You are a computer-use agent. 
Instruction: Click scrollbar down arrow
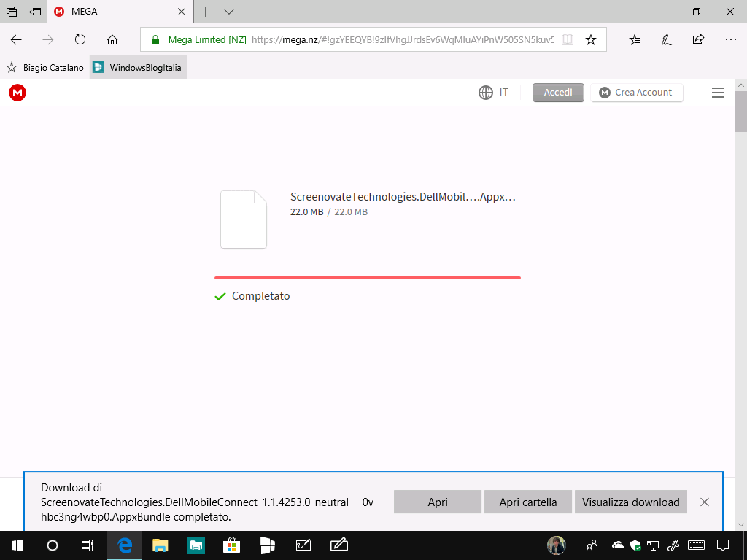click(741, 525)
